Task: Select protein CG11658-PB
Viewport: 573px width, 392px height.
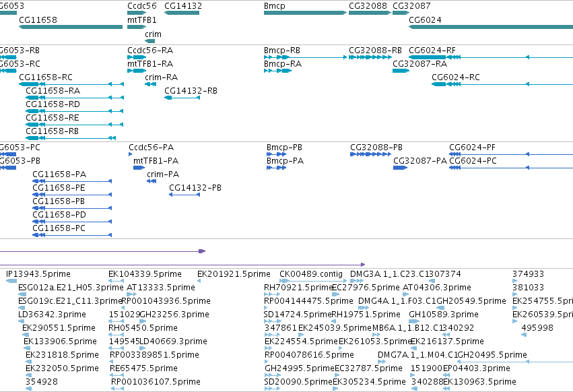Action: pos(72,208)
